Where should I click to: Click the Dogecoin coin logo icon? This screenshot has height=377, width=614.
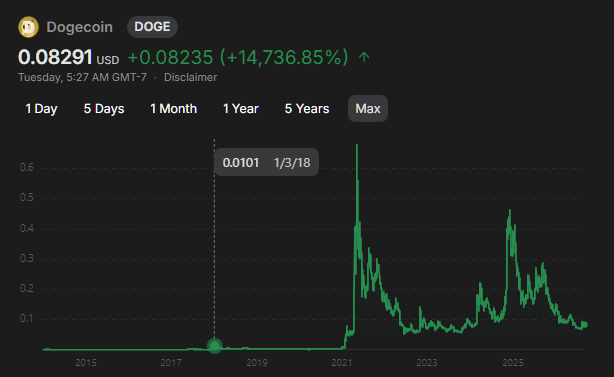click(28, 27)
